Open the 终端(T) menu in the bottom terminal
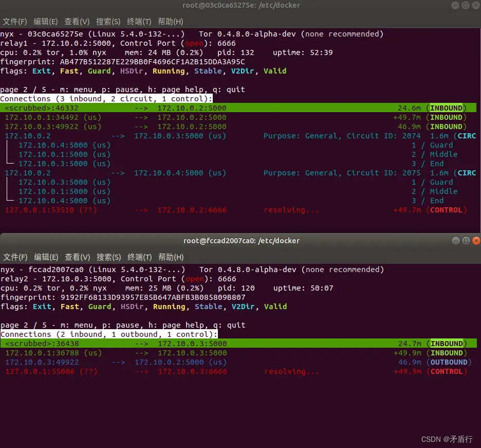This screenshot has height=448, width=481. (x=139, y=257)
